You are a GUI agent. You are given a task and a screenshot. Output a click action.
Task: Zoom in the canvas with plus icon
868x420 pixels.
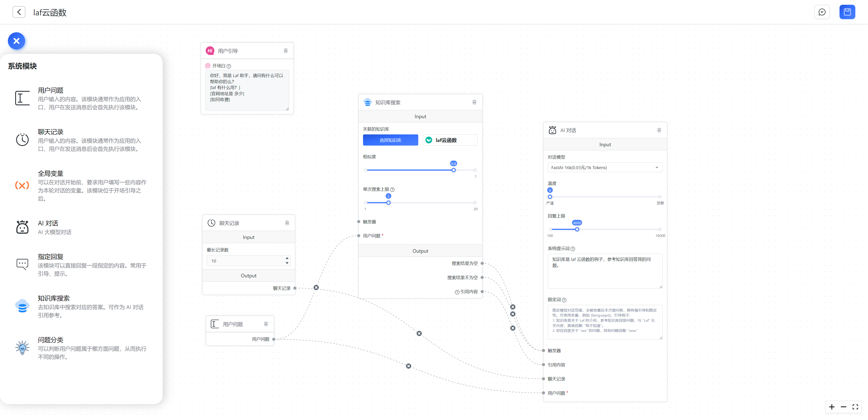(832, 407)
